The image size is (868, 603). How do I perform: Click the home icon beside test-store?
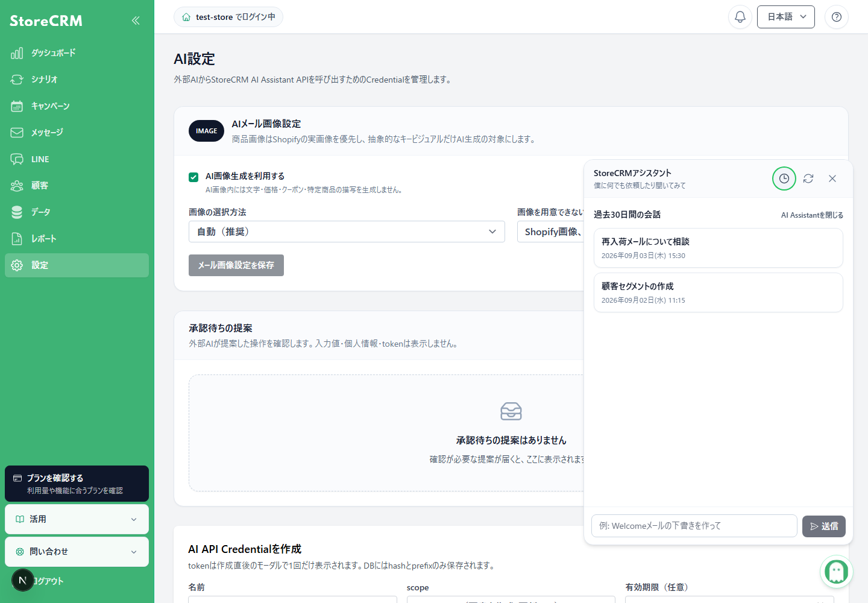pyautogui.click(x=186, y=17)
